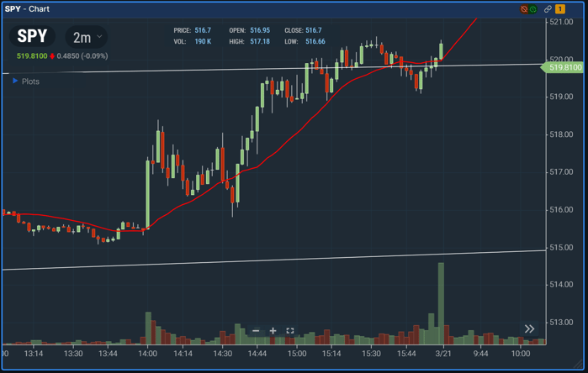Open the 2m timeframe dropdown

[87, 37]
